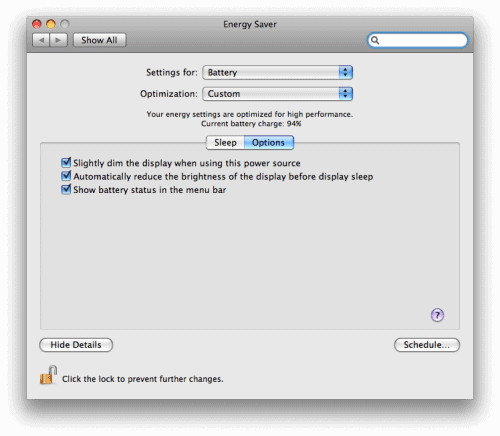Screen dimensions: 500x436
Task: Click the padlock icon to lock settings
Action: click(x=48, y=375)
